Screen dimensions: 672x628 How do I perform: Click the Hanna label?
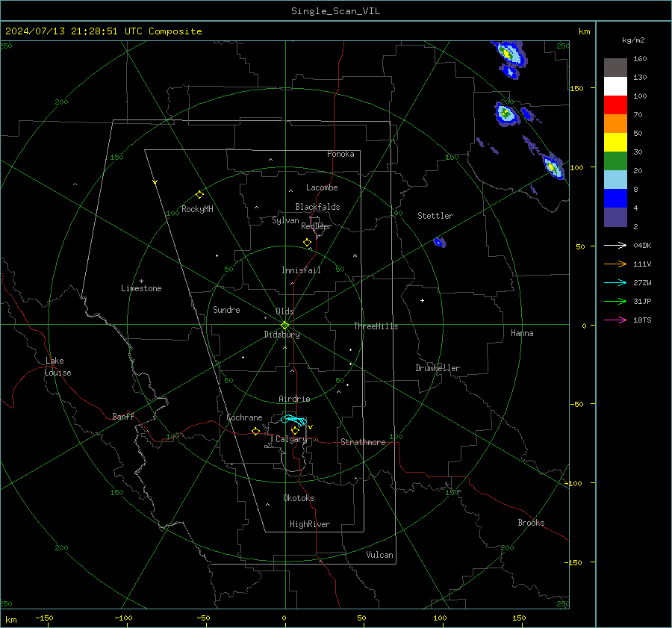pyautogui.click(x=522, y=333)
